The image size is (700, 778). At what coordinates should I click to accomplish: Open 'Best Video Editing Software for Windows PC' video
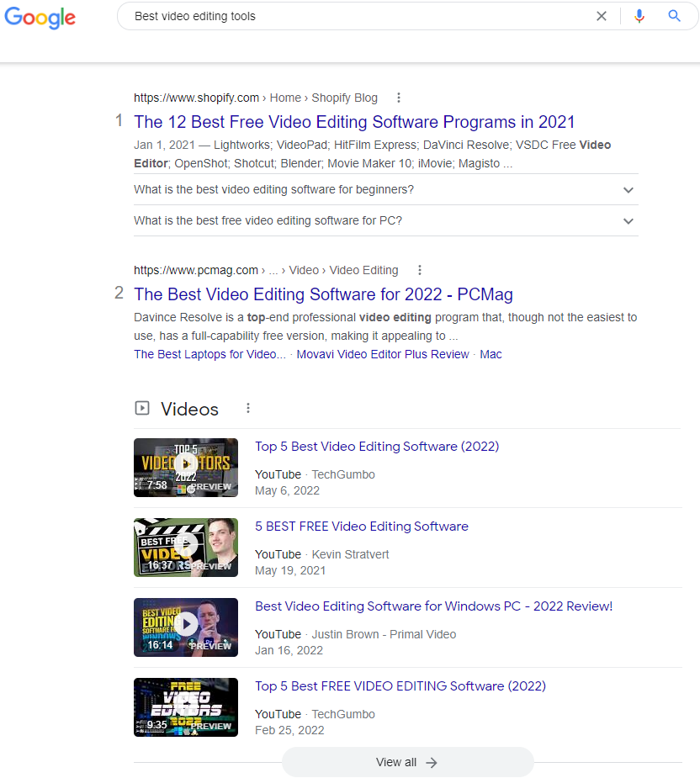click(433, 606)
